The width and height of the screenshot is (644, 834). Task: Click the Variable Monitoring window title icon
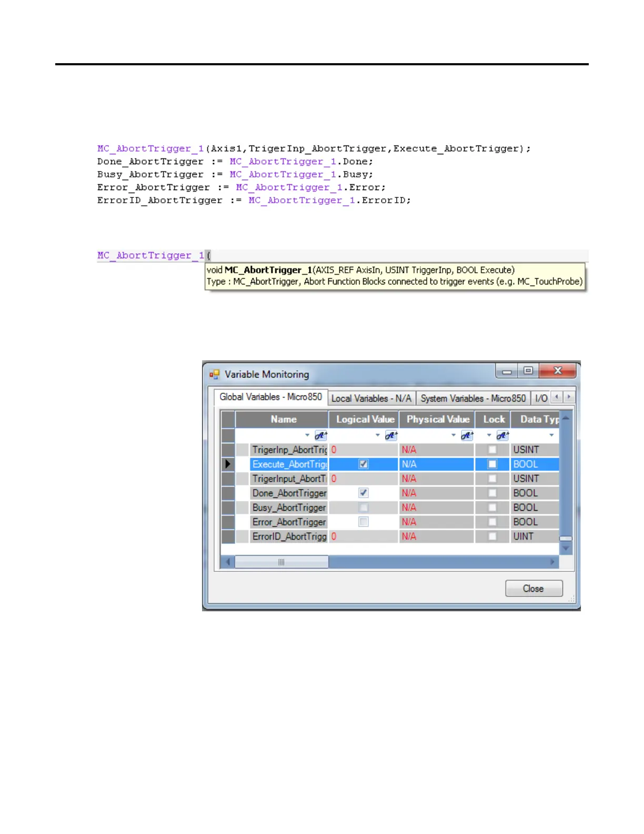[x=214, y=374]
